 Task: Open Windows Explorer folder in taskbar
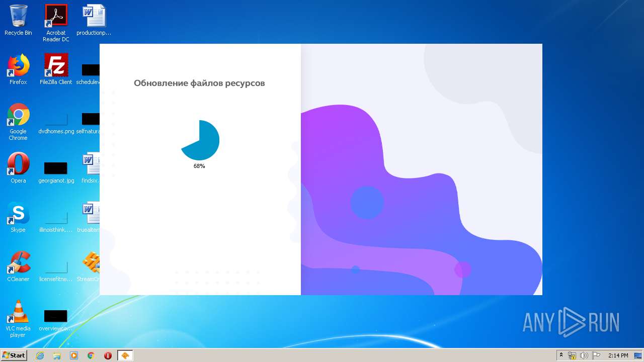click(57, 355)
